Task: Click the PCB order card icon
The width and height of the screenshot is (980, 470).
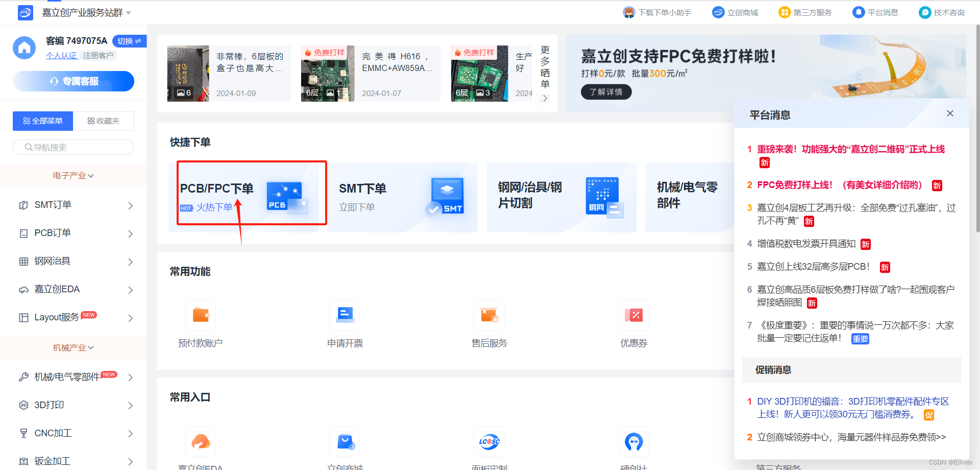Action: [x=287, y=197]
